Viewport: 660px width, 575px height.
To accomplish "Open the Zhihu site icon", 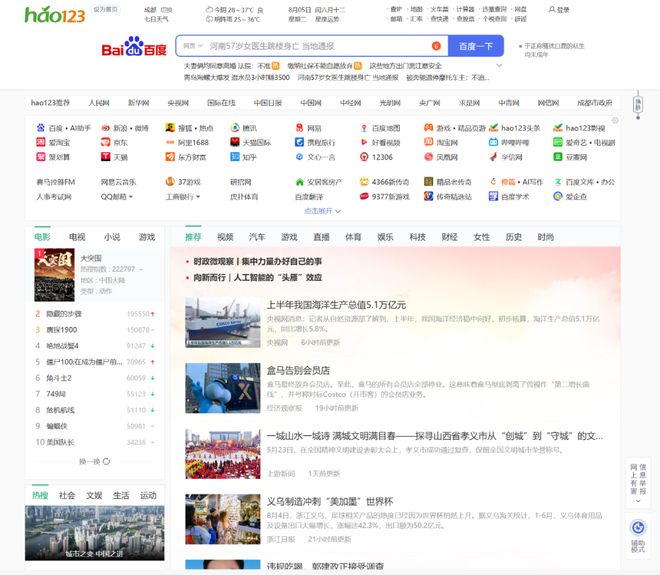I will coord(234,157).
